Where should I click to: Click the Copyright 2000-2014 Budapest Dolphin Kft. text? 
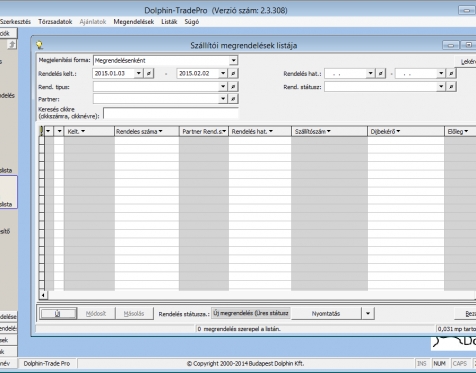(245, 363)
